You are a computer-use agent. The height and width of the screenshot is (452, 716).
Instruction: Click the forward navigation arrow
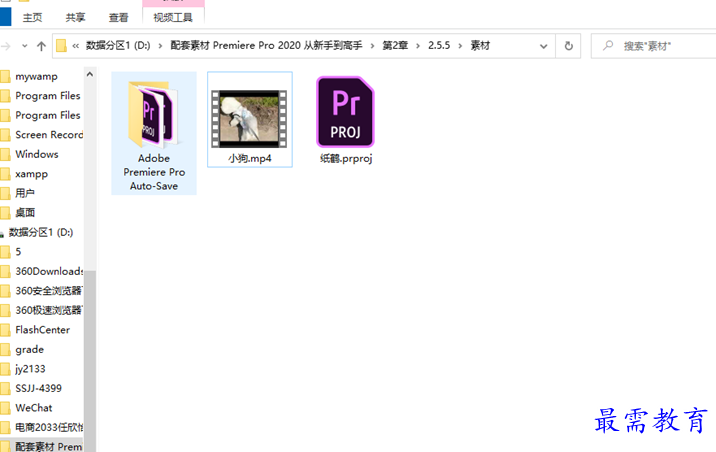5,46
